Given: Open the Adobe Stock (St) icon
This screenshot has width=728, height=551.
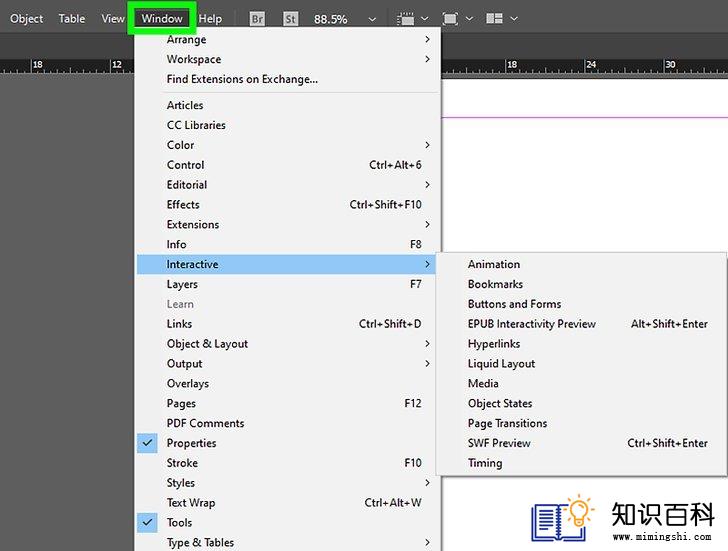Looking at the screenshot, I should point(291,19).
